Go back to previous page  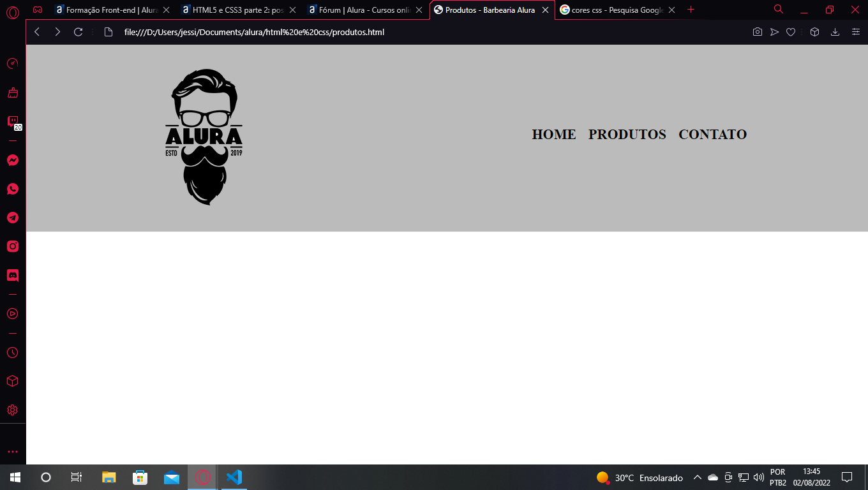click(37, 32)
